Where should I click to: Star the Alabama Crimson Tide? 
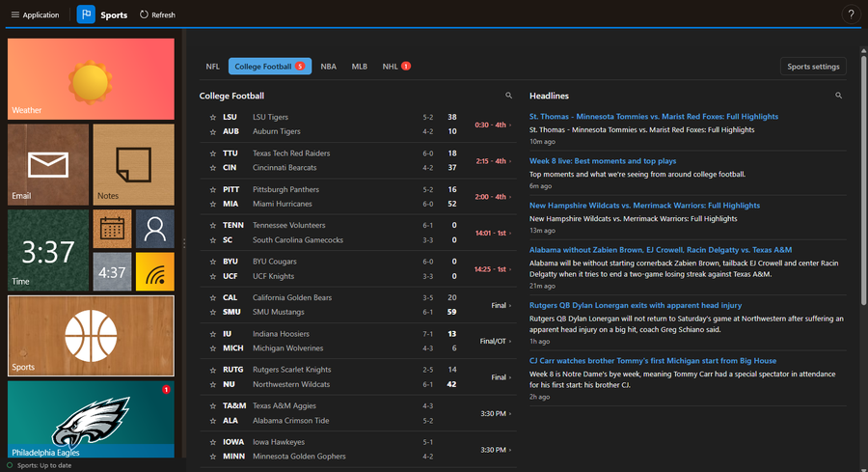click(x=212, y=421)
